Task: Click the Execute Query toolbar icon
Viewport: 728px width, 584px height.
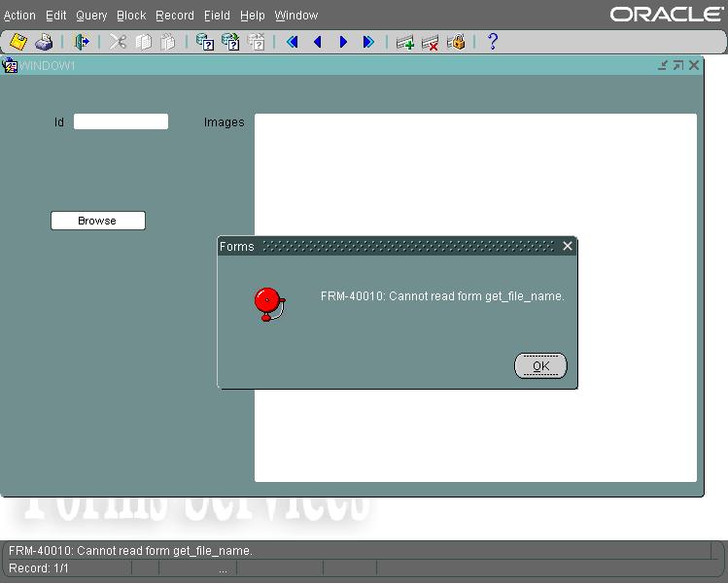Action: click(230, 42)
